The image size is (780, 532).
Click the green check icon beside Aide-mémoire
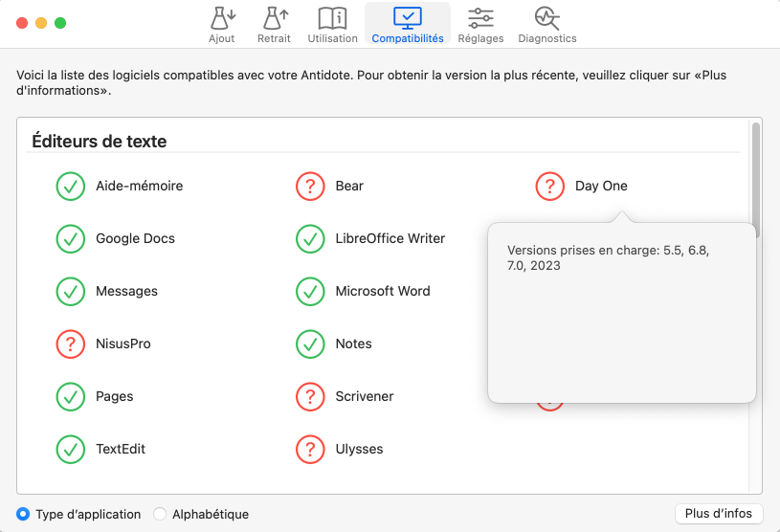71,186
